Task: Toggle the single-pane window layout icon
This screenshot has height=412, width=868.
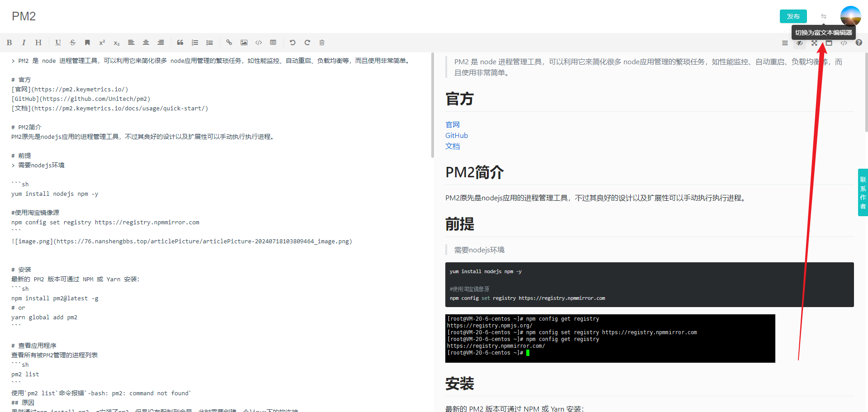Action: click(x=829, y=43)
